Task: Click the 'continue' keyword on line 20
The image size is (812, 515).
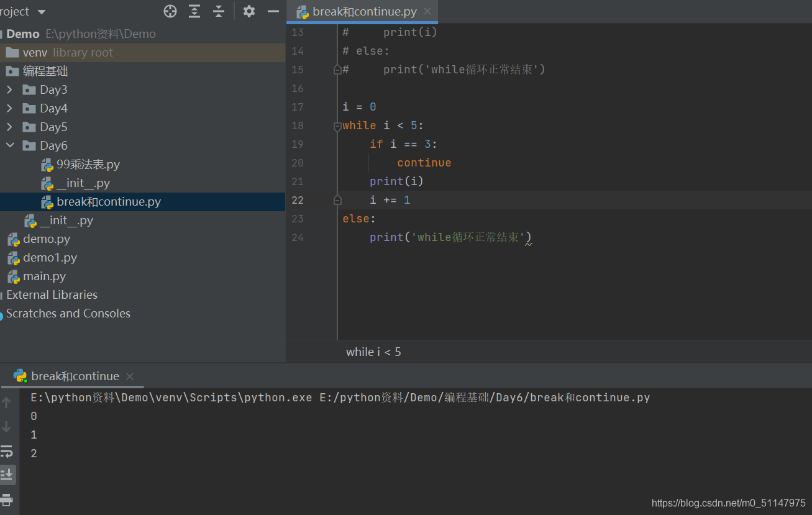Action: pos(424,163)
